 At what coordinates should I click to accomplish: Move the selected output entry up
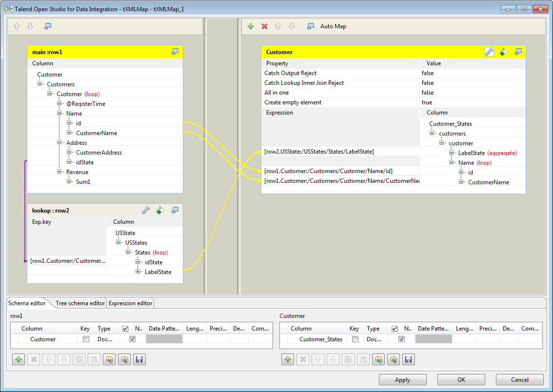(x=278, y=26)
